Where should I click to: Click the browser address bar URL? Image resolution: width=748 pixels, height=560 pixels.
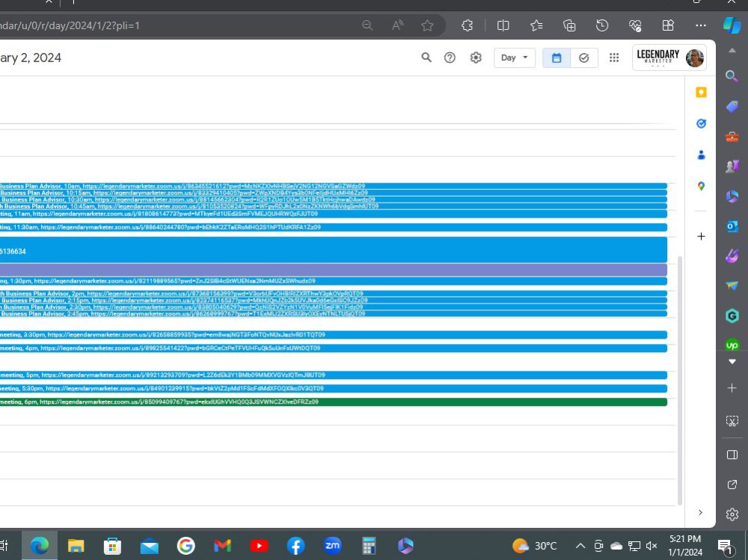coord(70,25)
